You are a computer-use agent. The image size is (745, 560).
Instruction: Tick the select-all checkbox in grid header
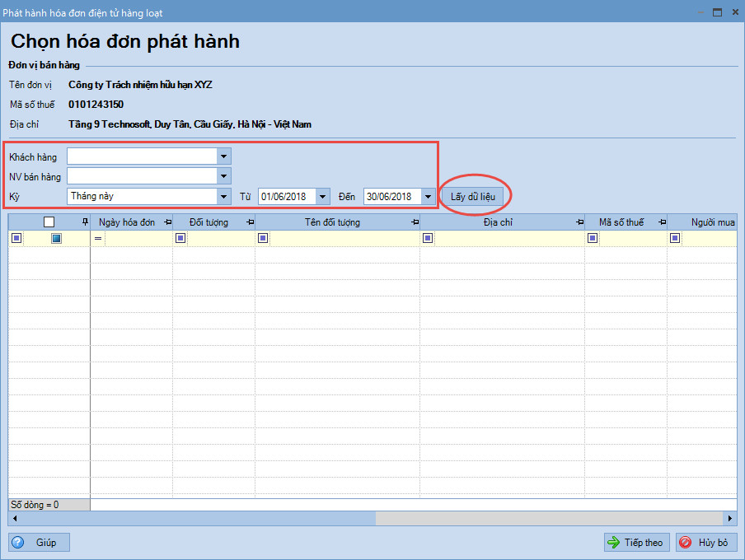[49, 222]
